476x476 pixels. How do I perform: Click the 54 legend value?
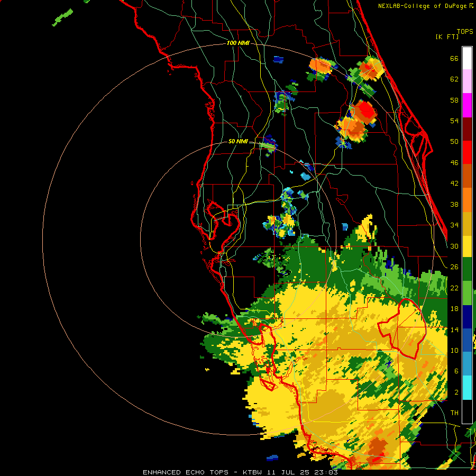click(454, 121)
